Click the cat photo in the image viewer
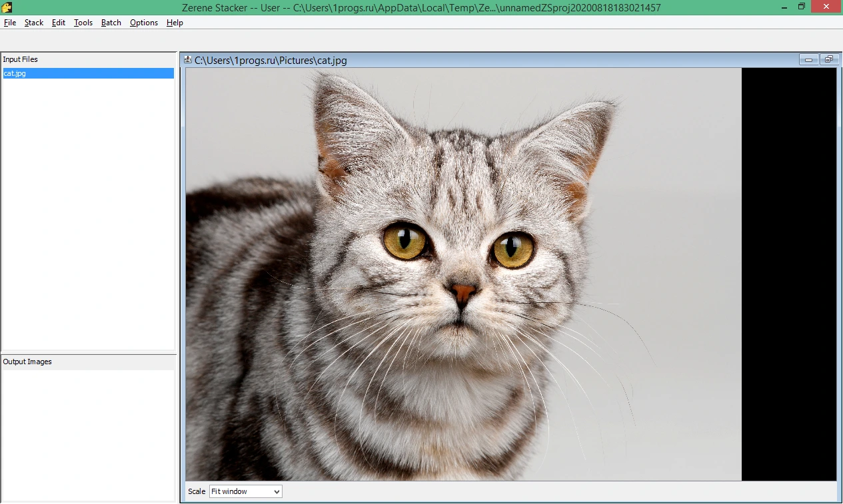The image size is (843, 504). (x=463, y=274)
